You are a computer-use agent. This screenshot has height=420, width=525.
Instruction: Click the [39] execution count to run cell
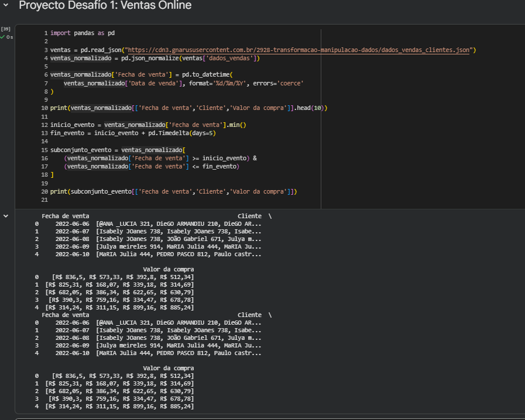coord(6,29)
